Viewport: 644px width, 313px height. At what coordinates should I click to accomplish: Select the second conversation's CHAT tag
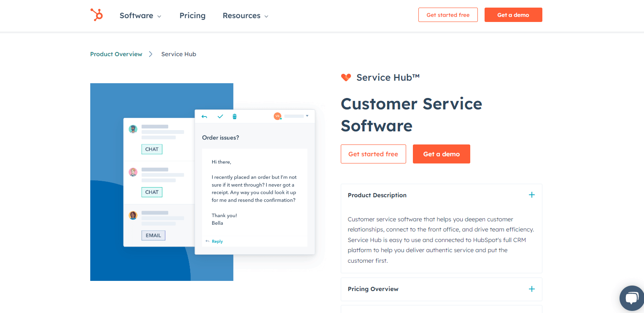[x=152, y=192]
